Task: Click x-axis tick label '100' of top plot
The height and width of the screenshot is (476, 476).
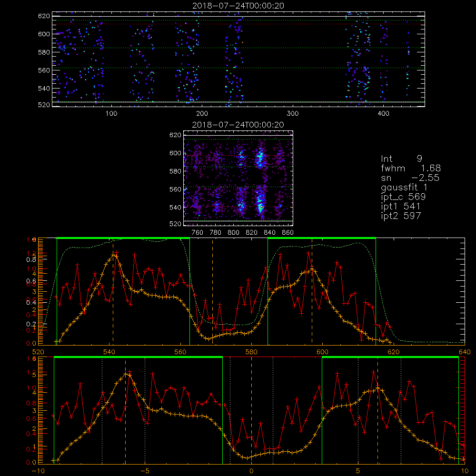Action: pos(111,114)
